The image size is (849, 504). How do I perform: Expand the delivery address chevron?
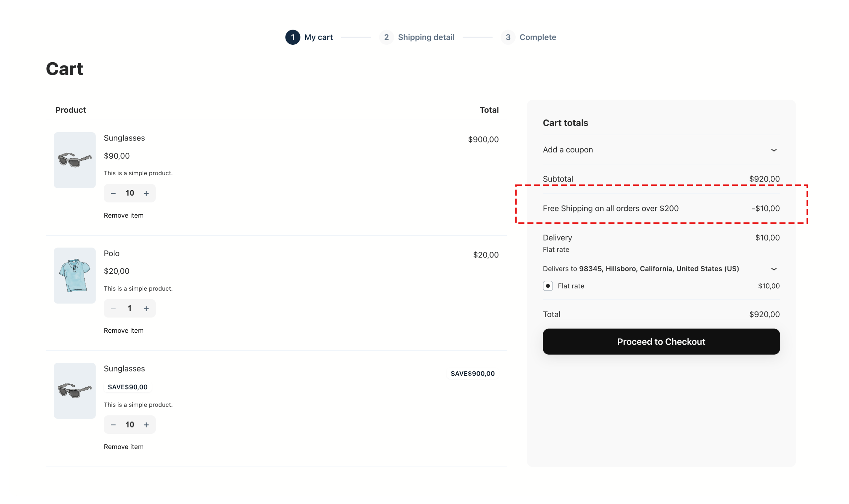773,269
